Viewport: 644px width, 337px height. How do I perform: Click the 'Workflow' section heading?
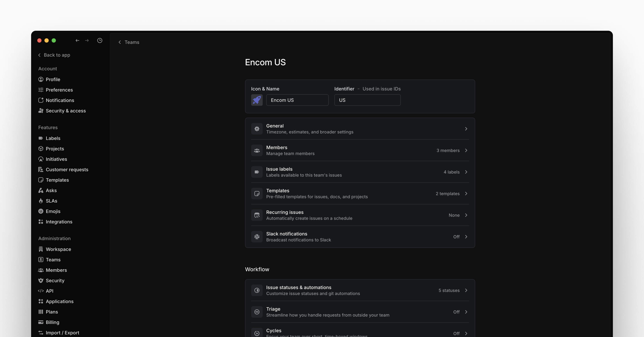pos(257,269)
